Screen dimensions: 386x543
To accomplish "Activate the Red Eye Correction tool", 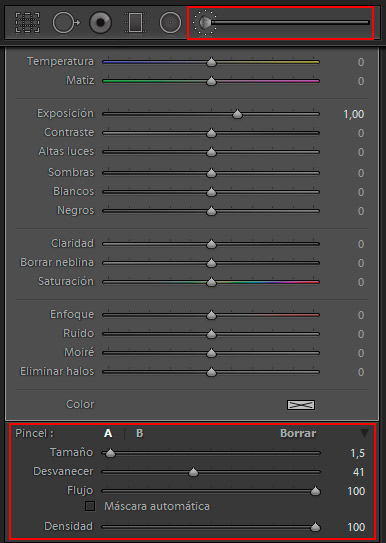I will [100, 23].
